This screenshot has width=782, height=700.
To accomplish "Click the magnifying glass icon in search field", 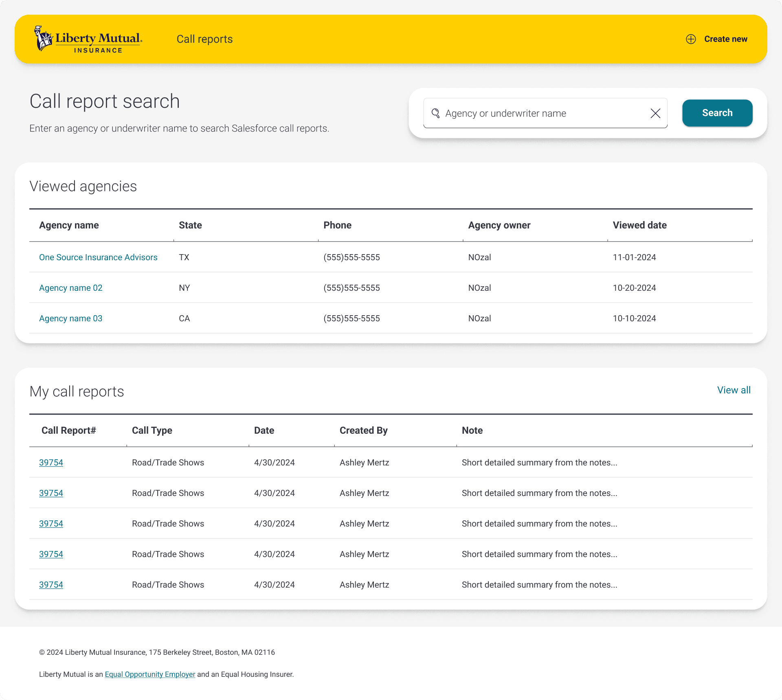I will [x=435, y=113].
